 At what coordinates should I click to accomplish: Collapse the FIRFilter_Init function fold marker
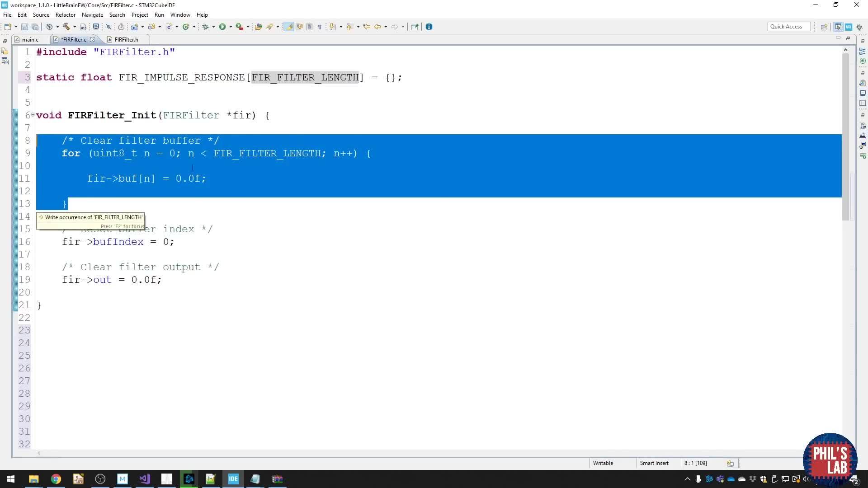coord(33,115)
